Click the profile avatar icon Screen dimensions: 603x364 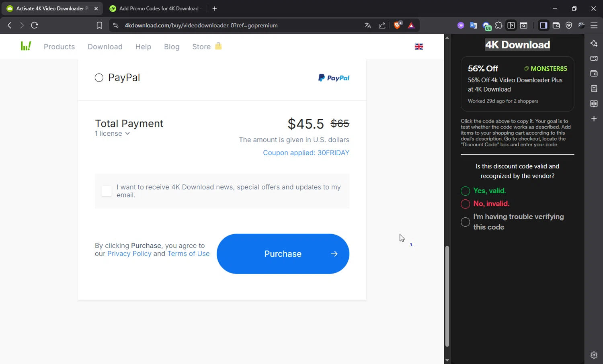click(582, 25)
